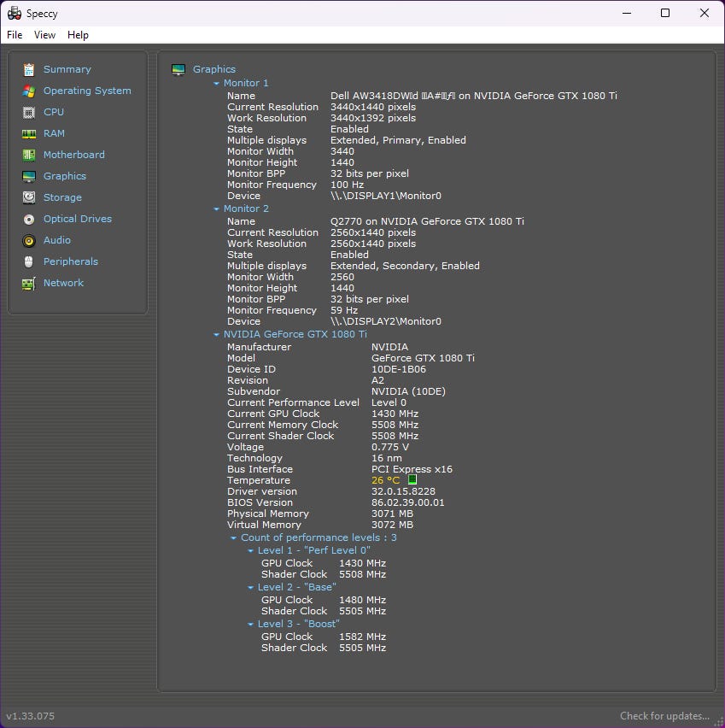
Task: Click the BIOS Version 86.02.39.00.01
Action: pyautogui.click(x=407, y=502)
